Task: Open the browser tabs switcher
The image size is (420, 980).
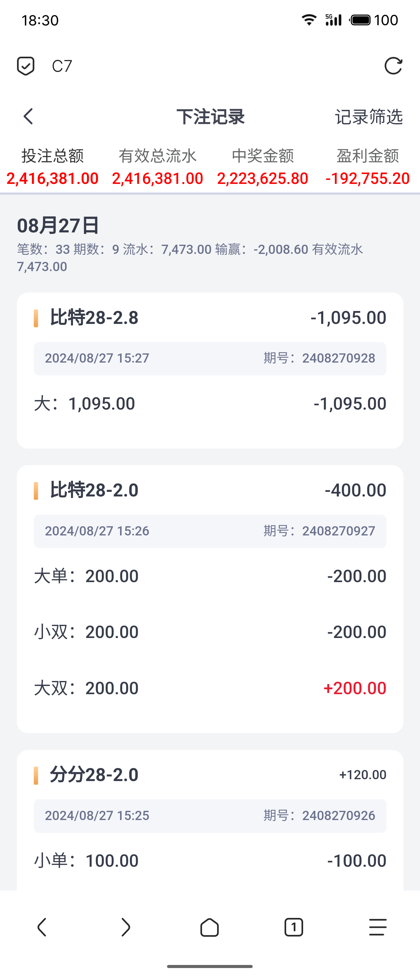Action: [294, 927]
